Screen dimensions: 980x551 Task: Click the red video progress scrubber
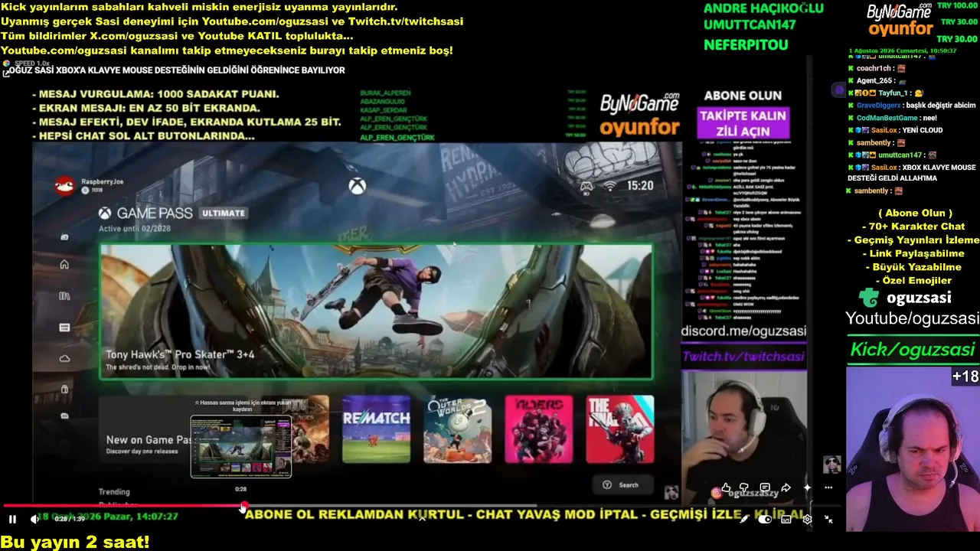(x=243, y=507)
